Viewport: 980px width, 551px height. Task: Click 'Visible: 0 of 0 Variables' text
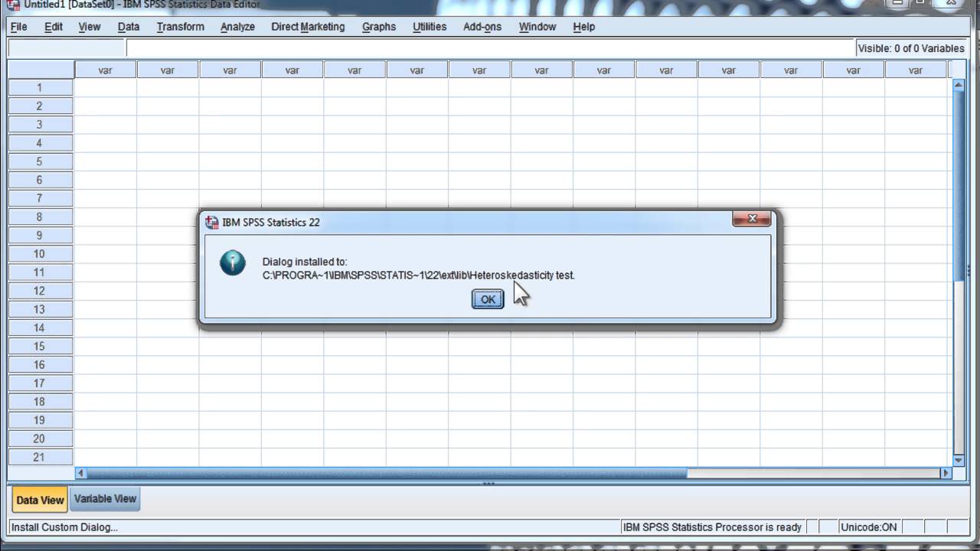pyautogui.click(x=911, y=48)
